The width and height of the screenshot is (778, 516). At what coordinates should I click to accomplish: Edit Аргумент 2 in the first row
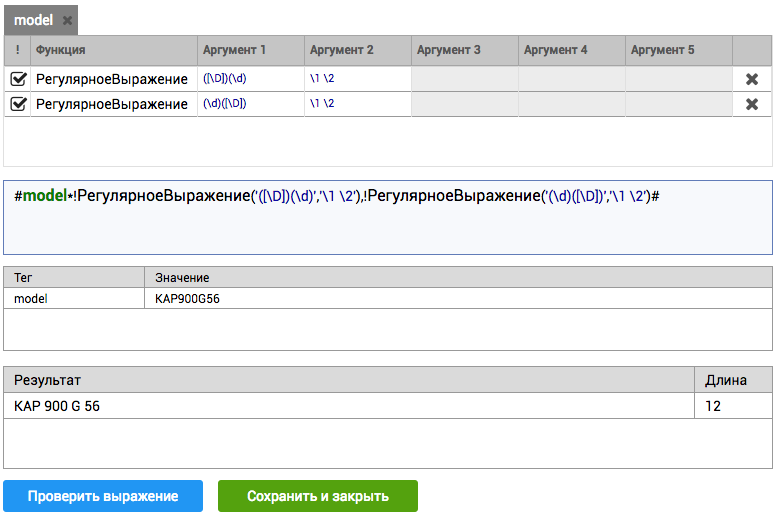[x=357, y=79]
